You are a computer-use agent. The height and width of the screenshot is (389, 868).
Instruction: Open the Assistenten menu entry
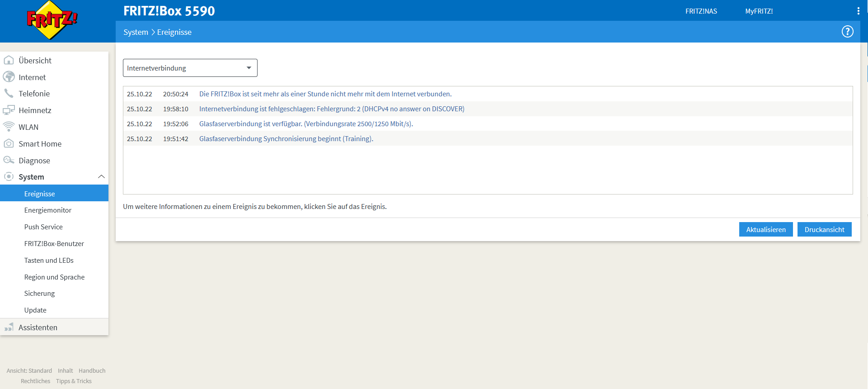(x=38, y=327)
